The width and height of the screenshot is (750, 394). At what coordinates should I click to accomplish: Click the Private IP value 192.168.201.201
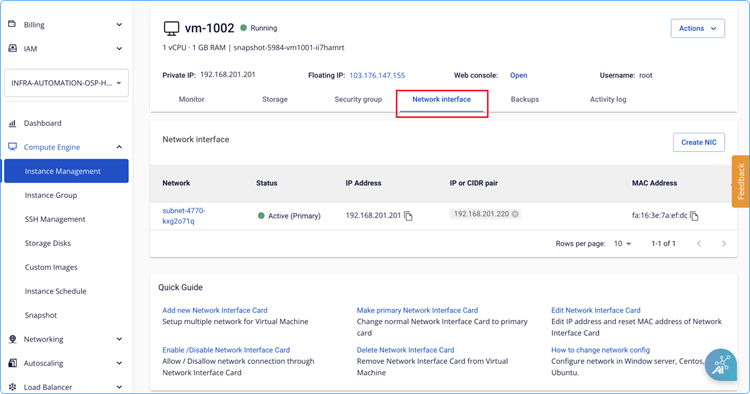[228, 75]
